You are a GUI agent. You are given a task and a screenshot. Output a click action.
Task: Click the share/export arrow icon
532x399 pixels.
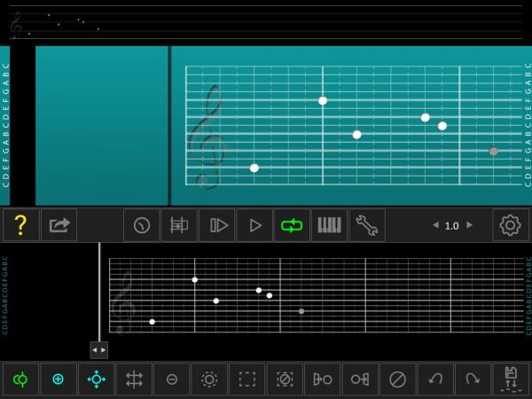click(59, 225)
